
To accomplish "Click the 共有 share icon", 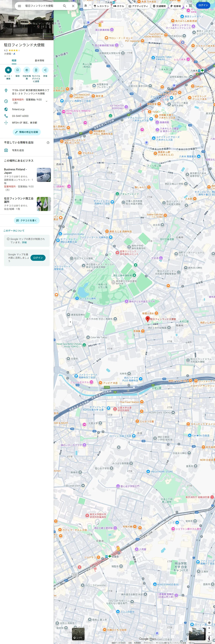I will pos(45,70).
